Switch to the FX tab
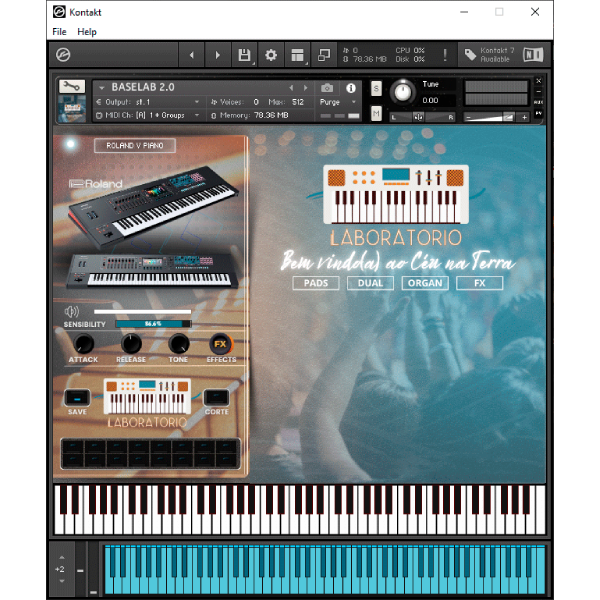Viewport: 600px width, 600px height. [x=479, y=283]
